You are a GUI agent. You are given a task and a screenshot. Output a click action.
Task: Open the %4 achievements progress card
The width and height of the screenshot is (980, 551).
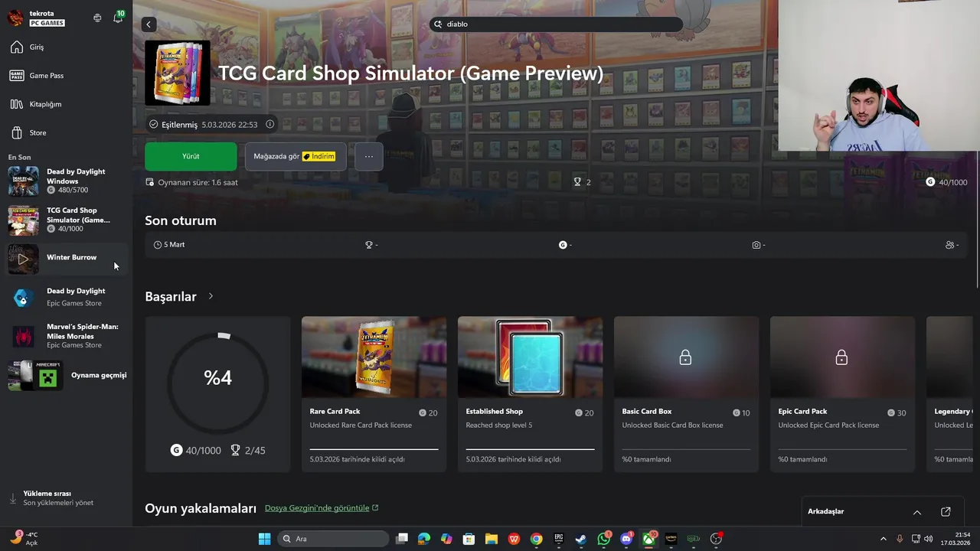pos(218,394)
